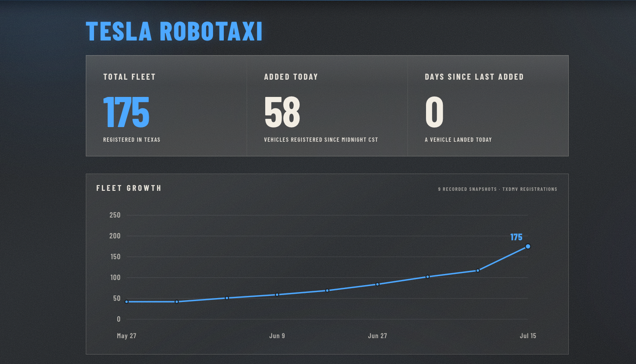Click the May 27 x-axis label
Viewport: 636px width, 364px height.
point(126,336)
